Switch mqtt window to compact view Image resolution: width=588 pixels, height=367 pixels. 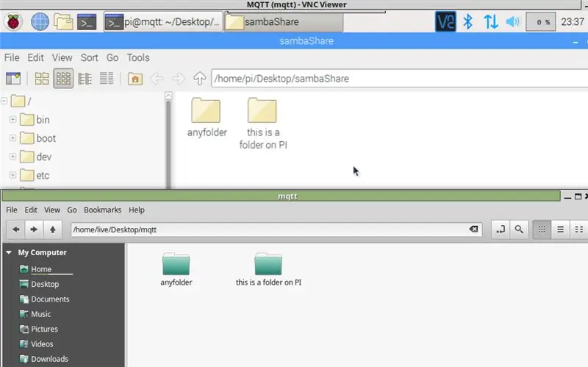tap(578, 229)
